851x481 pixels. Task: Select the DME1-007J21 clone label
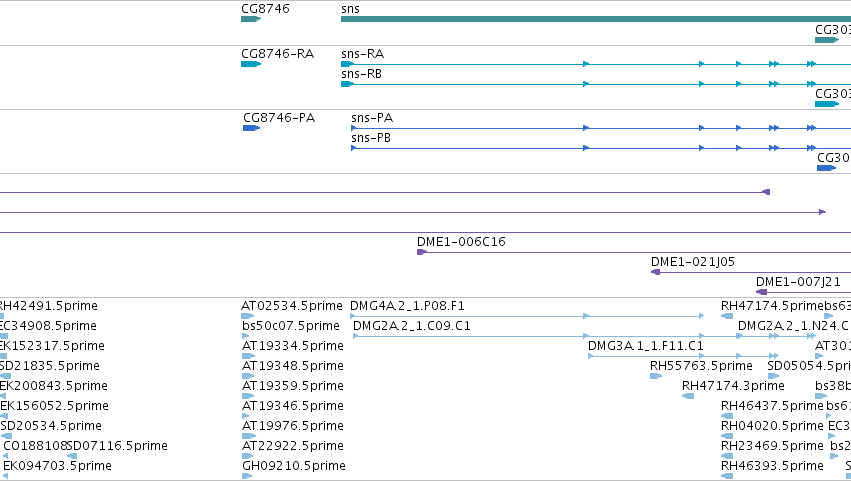click(x=798, y=282)
